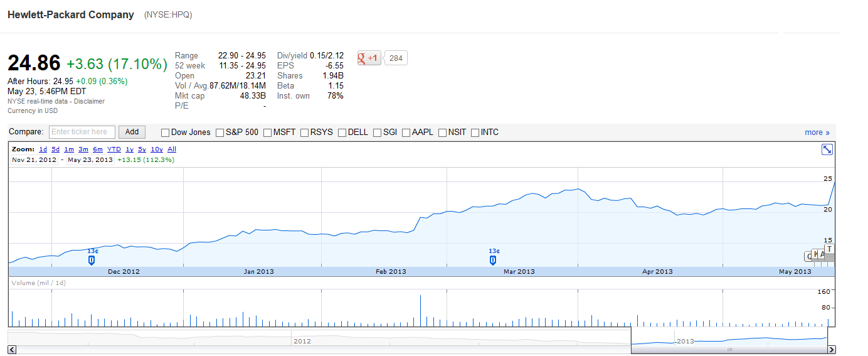Open the December 13¢ dividend marker
868x356 pixels.
[92, 260]
